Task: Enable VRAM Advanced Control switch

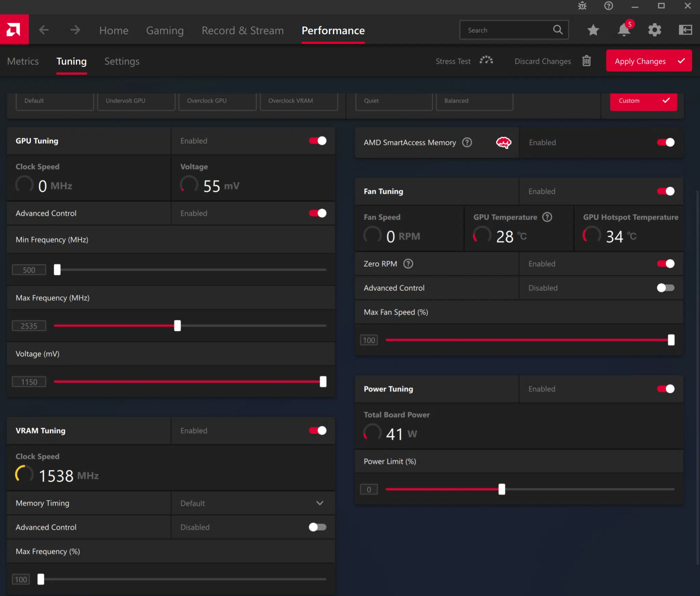Action: pyautogui.click(x=318, y=527)
